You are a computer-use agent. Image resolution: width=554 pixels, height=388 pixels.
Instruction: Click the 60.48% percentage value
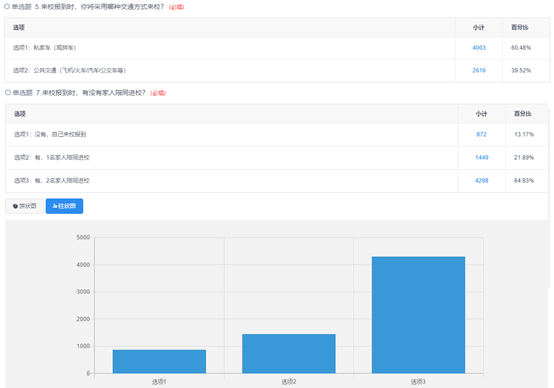pyautogui.click(x=521, y=48)
